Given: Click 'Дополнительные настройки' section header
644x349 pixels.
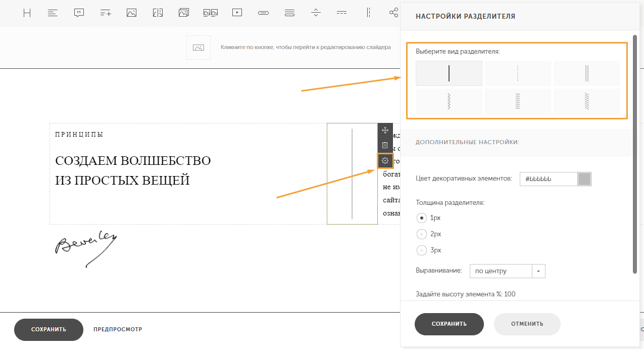Looking at the screenshot, I should (467, 143).
